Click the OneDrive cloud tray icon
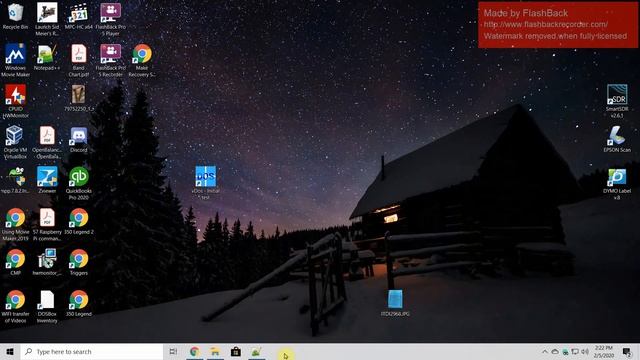 pos(555,351)
